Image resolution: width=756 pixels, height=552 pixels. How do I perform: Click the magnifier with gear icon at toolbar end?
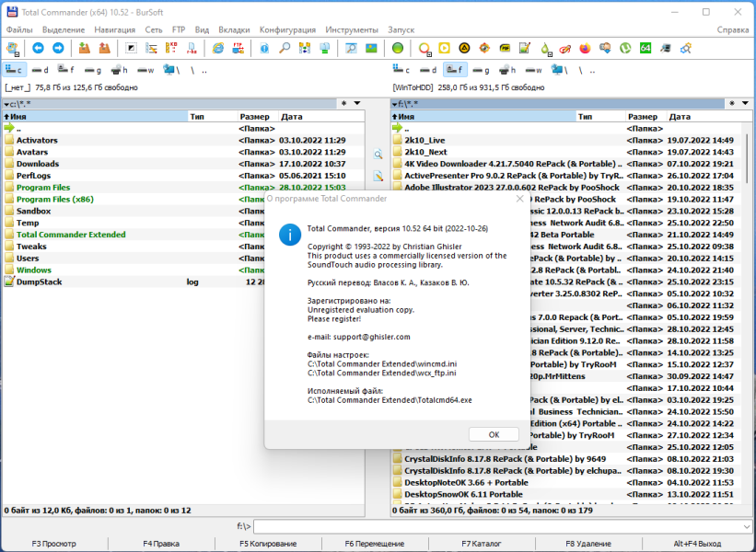click(686, 48)
